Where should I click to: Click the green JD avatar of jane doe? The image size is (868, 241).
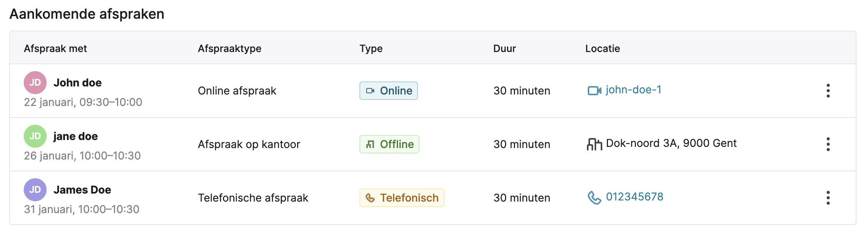[35, 136]
